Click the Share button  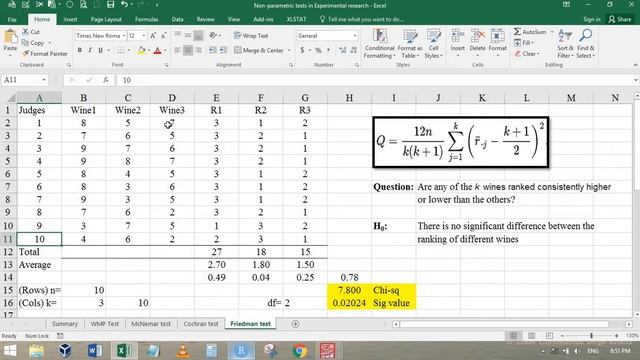(x=620, y=19)
